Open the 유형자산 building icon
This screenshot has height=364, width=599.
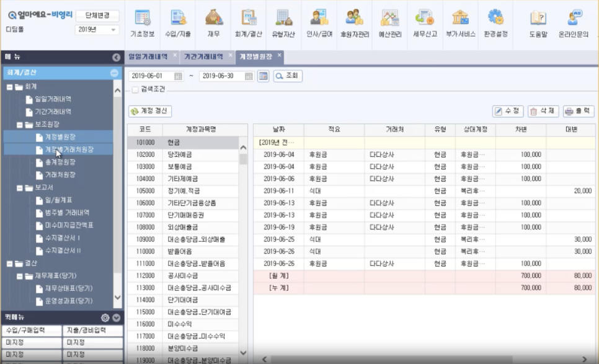click(x=283, y=24)
